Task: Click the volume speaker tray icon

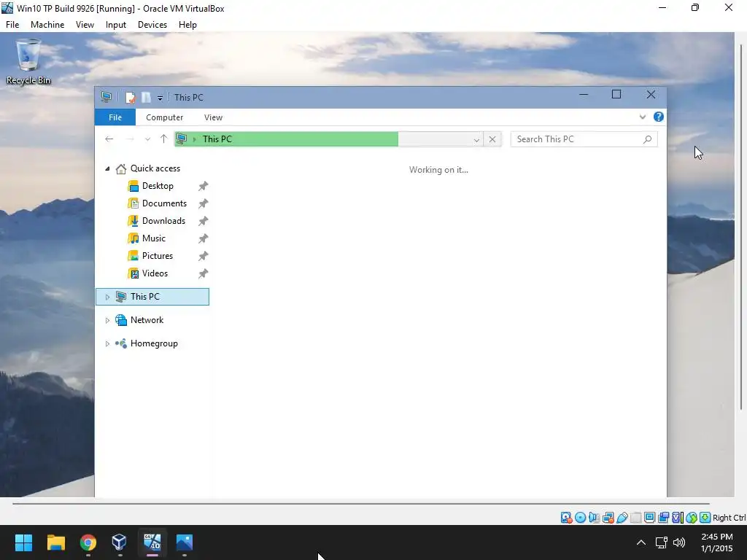Action: (679, 542)
